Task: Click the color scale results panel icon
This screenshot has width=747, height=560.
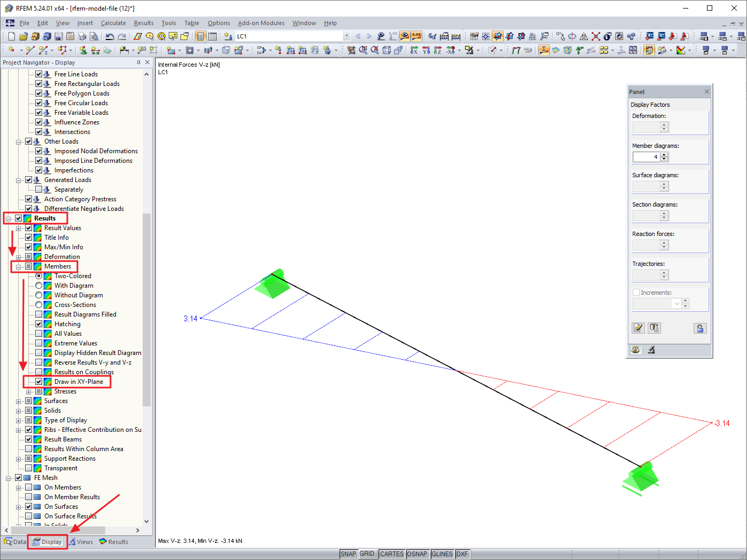Action: point(650,50)
